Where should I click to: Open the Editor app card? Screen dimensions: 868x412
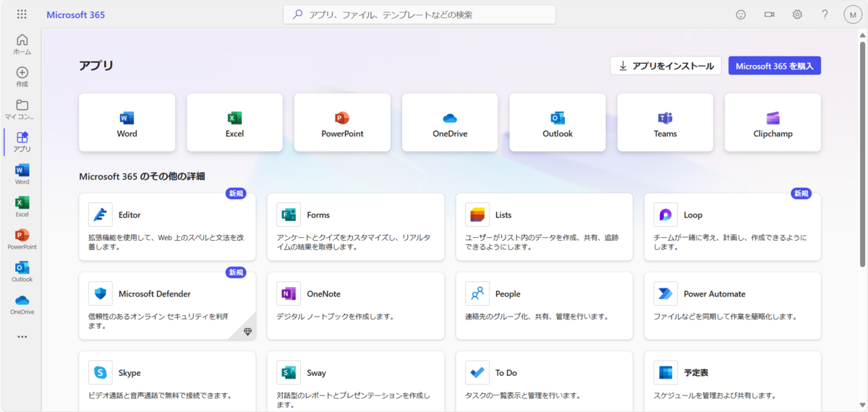pyautogui.click(x=167, y=227)
